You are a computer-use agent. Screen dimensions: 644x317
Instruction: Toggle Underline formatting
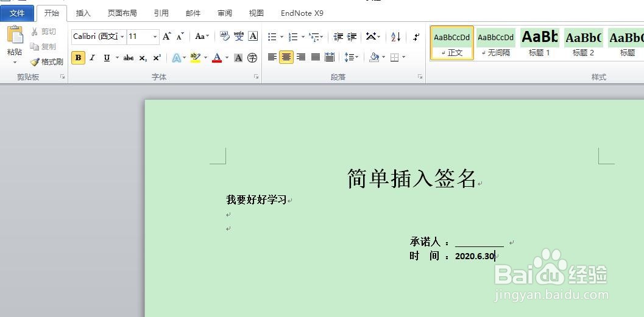pyautogui.click(x=107, y=58)
